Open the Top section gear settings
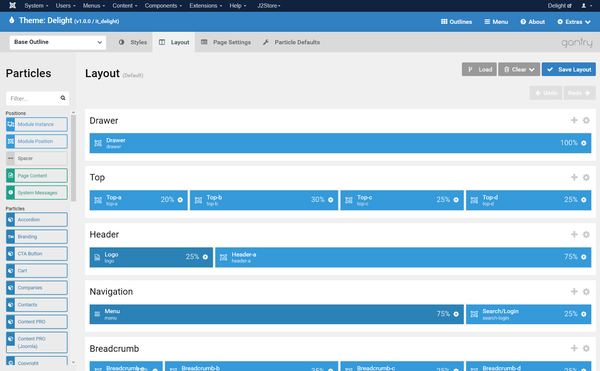This screenshot has width=600, height=371. pyautogui.click(x=586, y=177)
